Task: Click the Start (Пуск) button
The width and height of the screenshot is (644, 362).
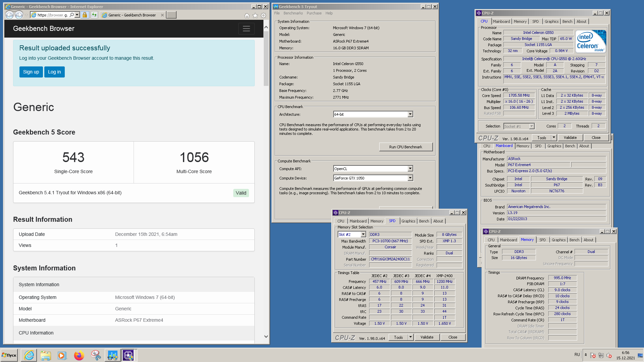Action: click(9, 355)
